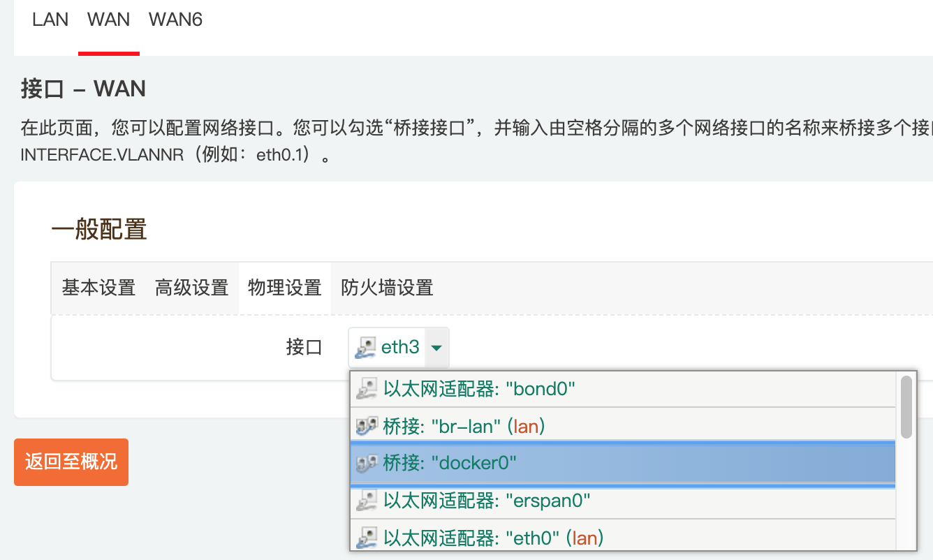Viewport: 933px width, 560px height.
Task: Click the eth0 ethernet adapter icon
Action: click(367, 538)
